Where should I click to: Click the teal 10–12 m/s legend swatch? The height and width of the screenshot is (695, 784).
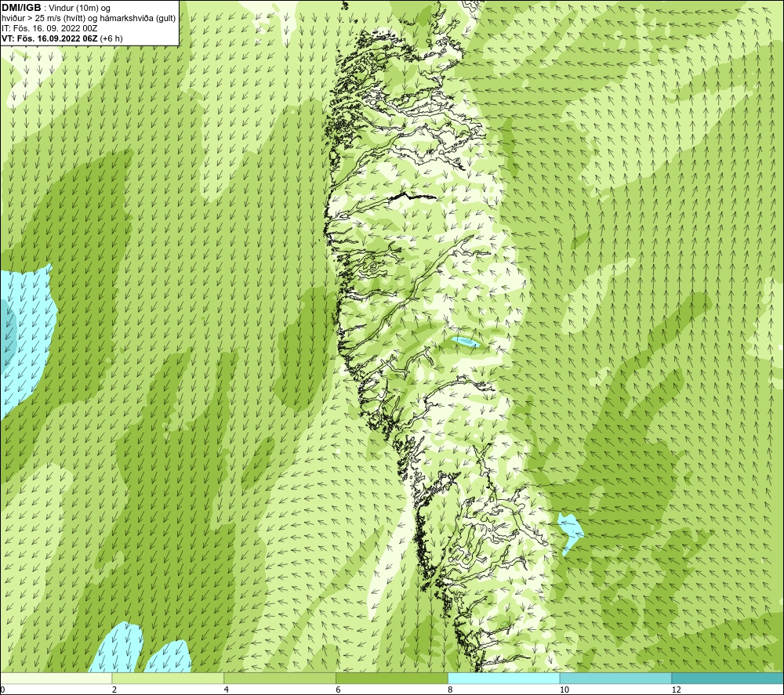616,678
